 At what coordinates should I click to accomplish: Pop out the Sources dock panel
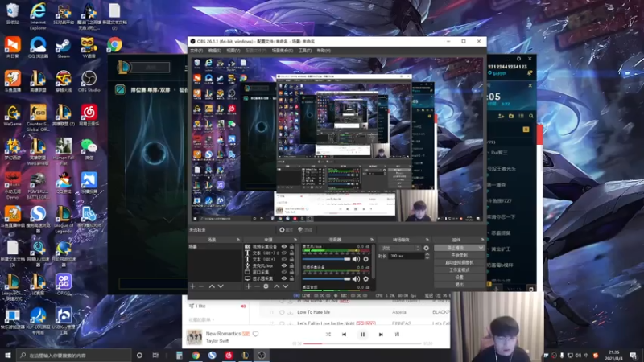tap(295, 240)
